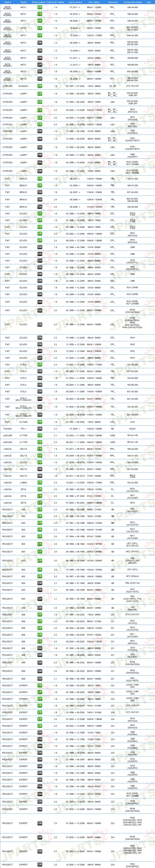Screen dimensions: 155x868
Task: Click petrol icon in Jaguar X-Type 2.1 row
Action: coord(39,436)
